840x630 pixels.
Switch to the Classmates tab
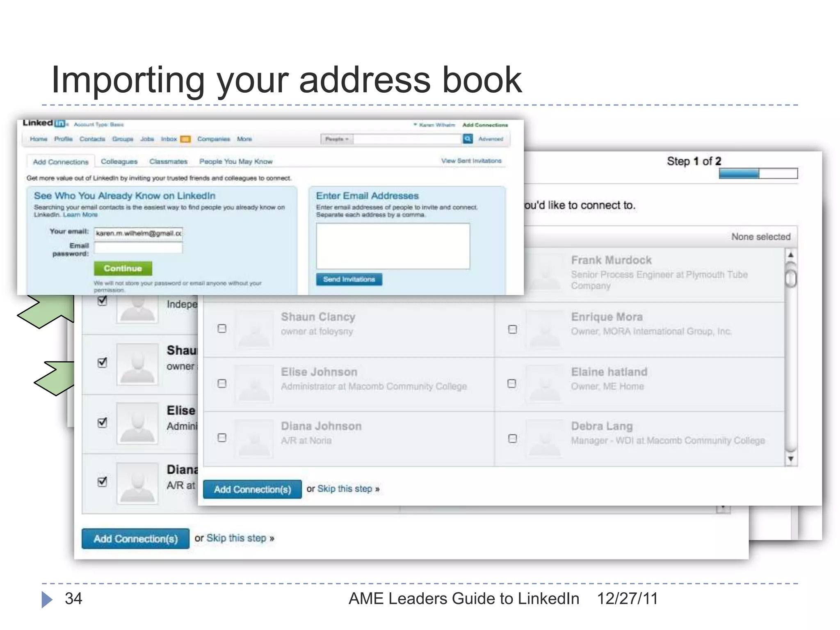coord(169,162)
